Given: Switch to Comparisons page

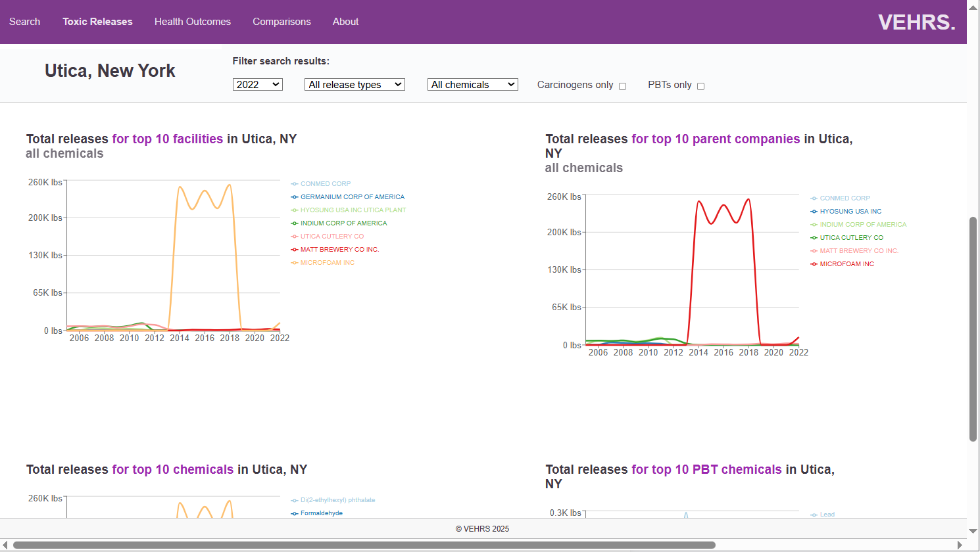Looking at the screenshot, I should point(282,22).
